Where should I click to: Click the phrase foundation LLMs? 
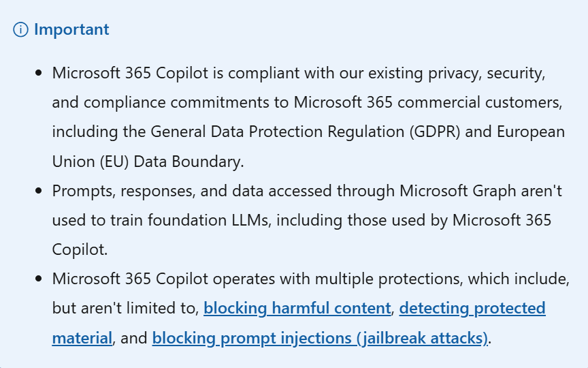208,220
